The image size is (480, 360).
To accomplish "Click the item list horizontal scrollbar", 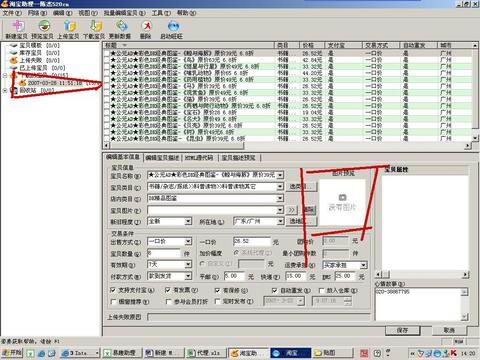I will tap(287, 146).
